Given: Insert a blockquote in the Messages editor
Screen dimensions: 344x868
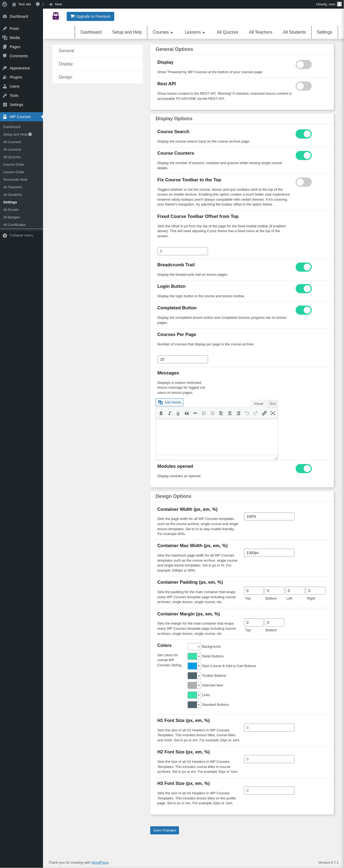Looking at the screenshot, I should point(187,413).
